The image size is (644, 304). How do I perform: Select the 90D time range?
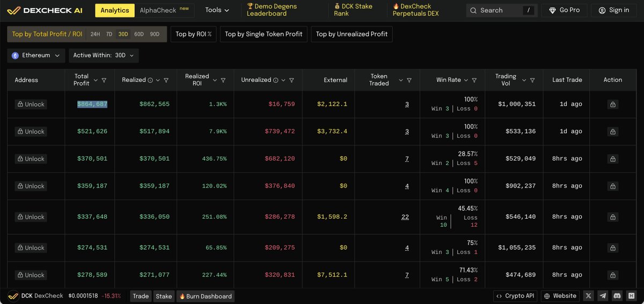pos(155,34)
